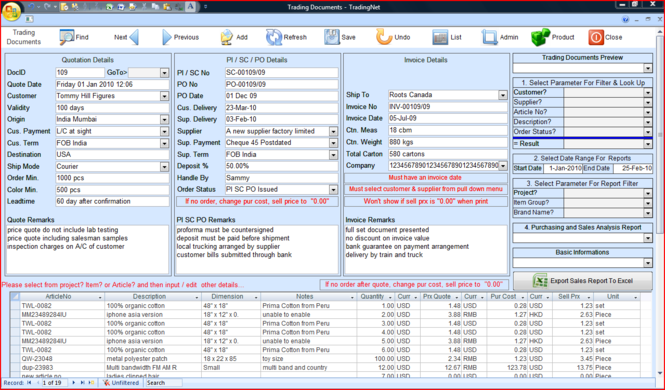Image resolution: width=665 pixels, height=390 pixels.
Task: Click the Start Date field 1-Jan-2010
Action: 563,168
